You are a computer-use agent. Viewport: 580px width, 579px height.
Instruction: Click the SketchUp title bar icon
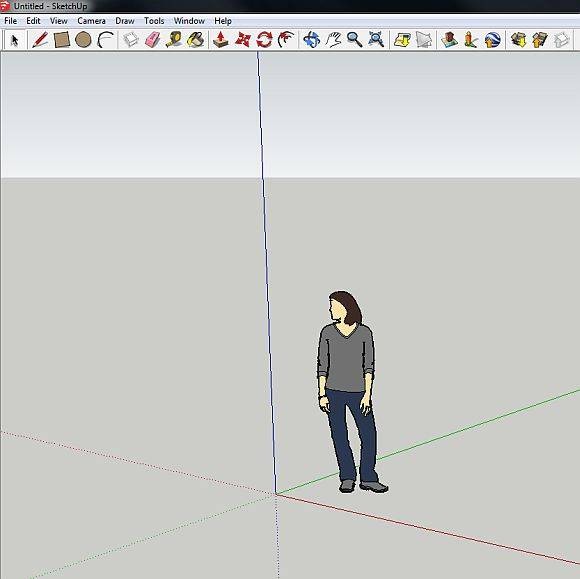click(x=4, y=6)
